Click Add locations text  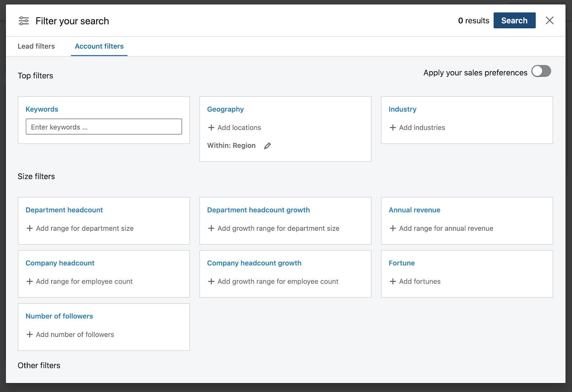coord(239,128)
